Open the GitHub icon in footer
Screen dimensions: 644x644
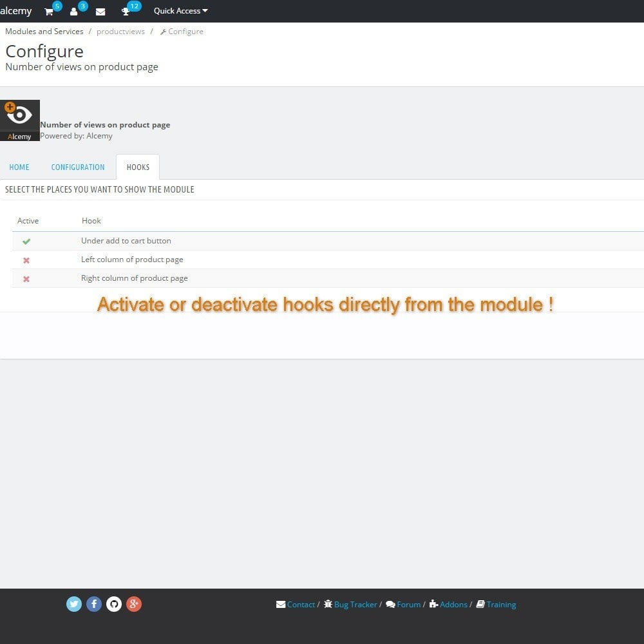coord(114,604)
